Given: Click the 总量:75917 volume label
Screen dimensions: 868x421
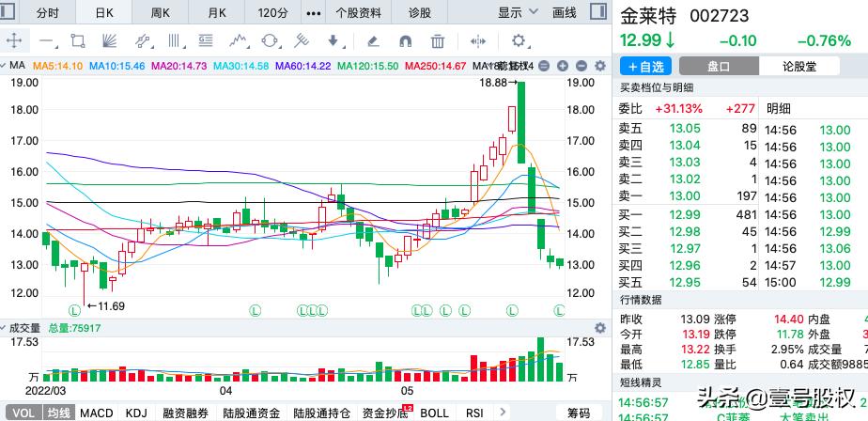Looking at the screenshot, I should pyautogui.click(x=75, y=328).
